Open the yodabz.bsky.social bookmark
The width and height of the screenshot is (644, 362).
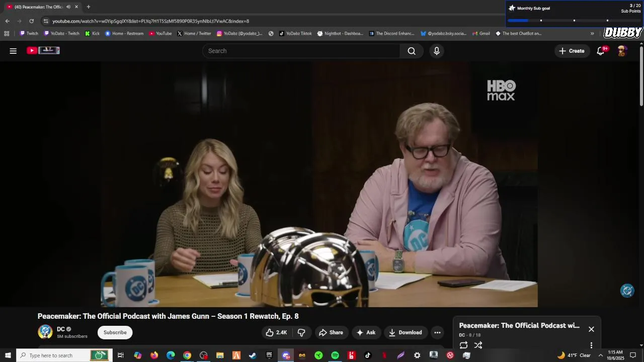(x=443, y=34)
